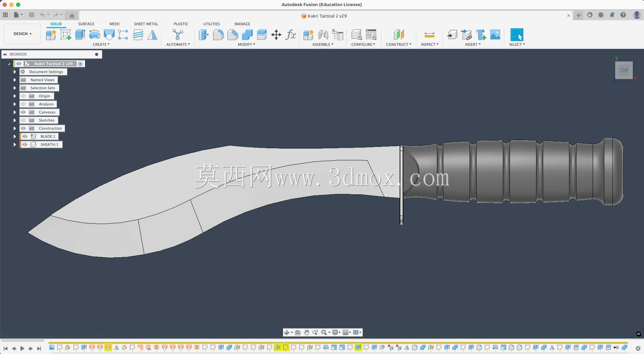This screenshot has height=354, width=644.
Task: Open Change Parameters (fx) dialog
Action: click(x=291, y=35)
